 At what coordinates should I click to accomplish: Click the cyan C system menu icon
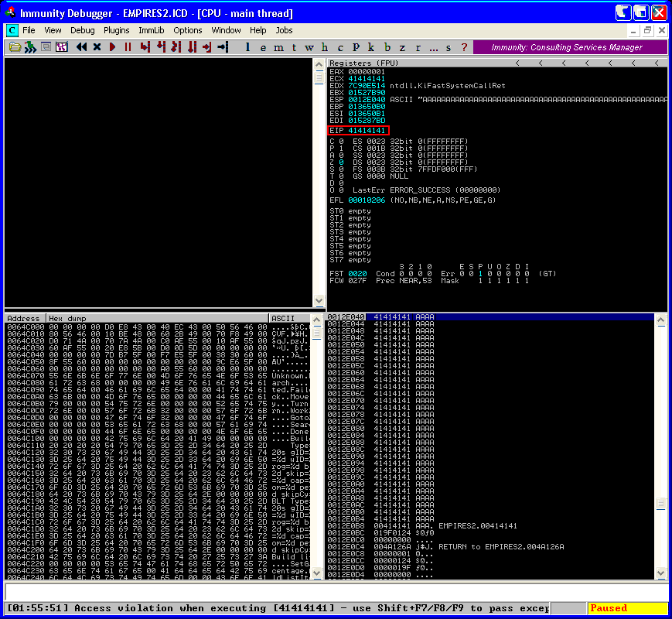click(12, 30)
